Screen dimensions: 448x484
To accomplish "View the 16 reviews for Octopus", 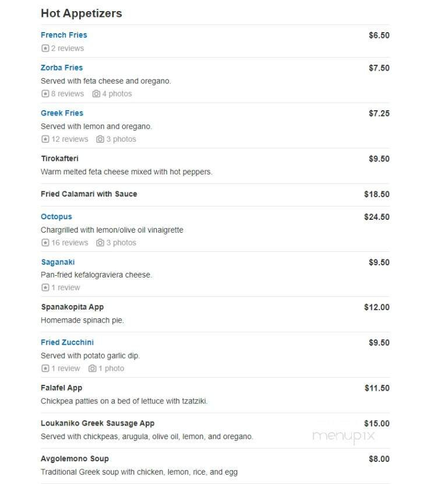I will 65,242.
